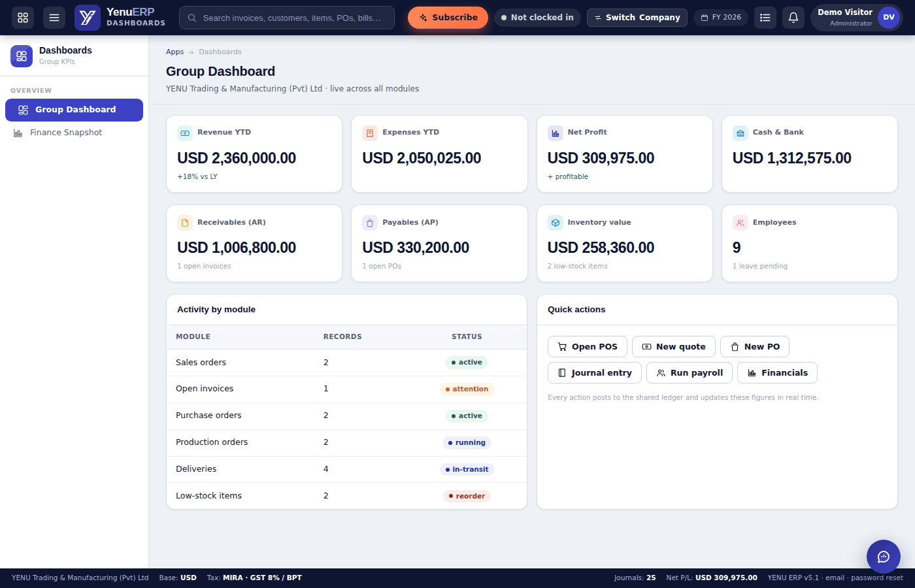Screen dimensions: 915x588
Task: Click the Apps breadcrumb link
Action: 175,52
